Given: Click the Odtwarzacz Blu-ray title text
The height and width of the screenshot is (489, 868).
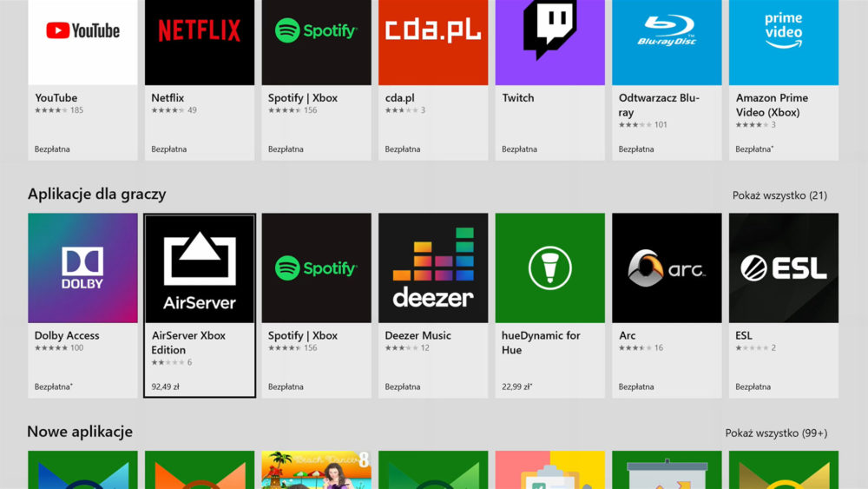Looking at the screenshot, I should (659, 105).
